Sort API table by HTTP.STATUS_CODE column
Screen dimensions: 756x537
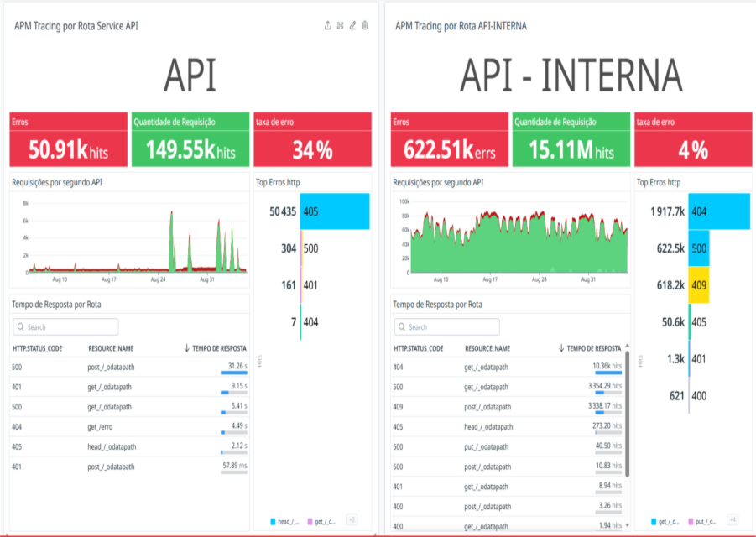pos(39,347)
